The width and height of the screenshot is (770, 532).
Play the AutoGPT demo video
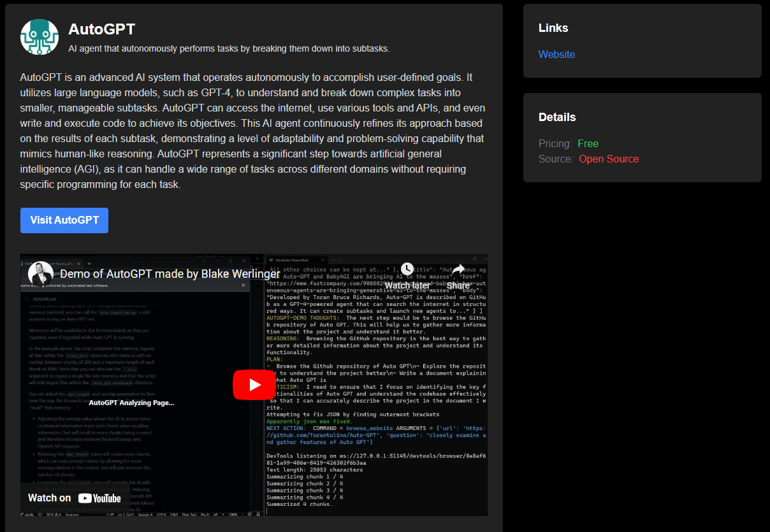[254, 385]
